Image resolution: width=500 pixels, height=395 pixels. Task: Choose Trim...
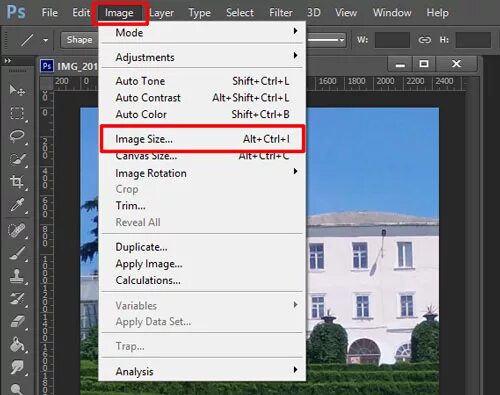coord(202,206)
